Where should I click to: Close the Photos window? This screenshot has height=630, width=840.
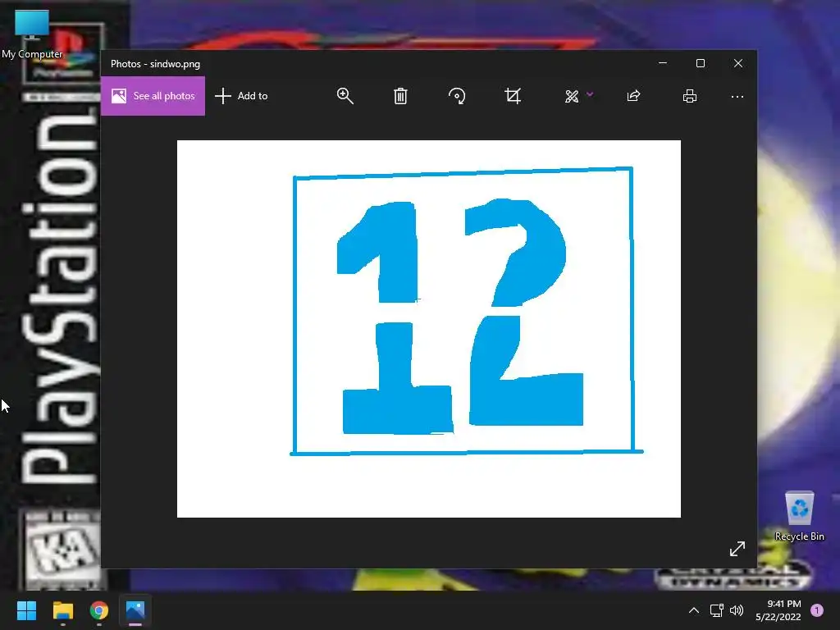coord(738,63)
